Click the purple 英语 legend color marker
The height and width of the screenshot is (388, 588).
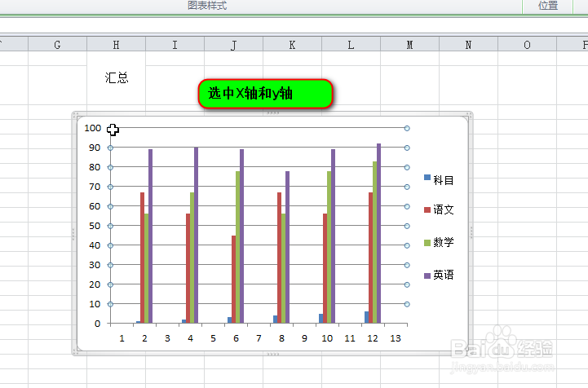pyautogui.click(x=427, y=276)
